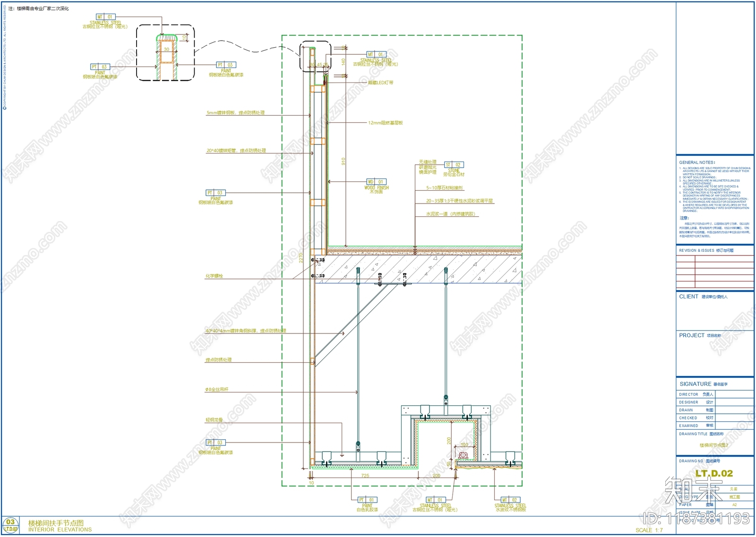Click the '40*40*4mm镀锌角钢斜撑' annotation
Image resolution: width=756 pixels, height=537 pixels.
[246, 331]
